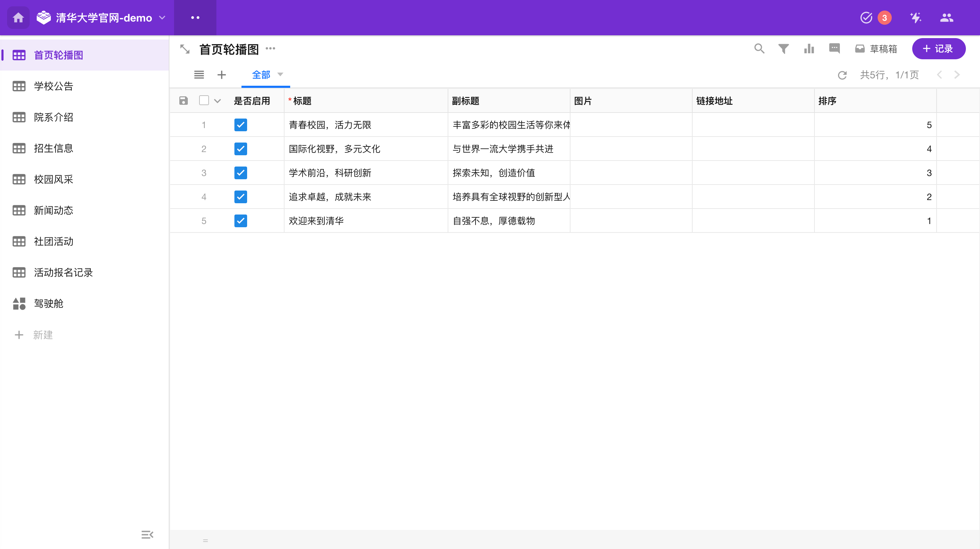This screenshot has height=549, width=980.
Task: Collapse the sidebar with bottom icon
Action: [x=147, y=535]
